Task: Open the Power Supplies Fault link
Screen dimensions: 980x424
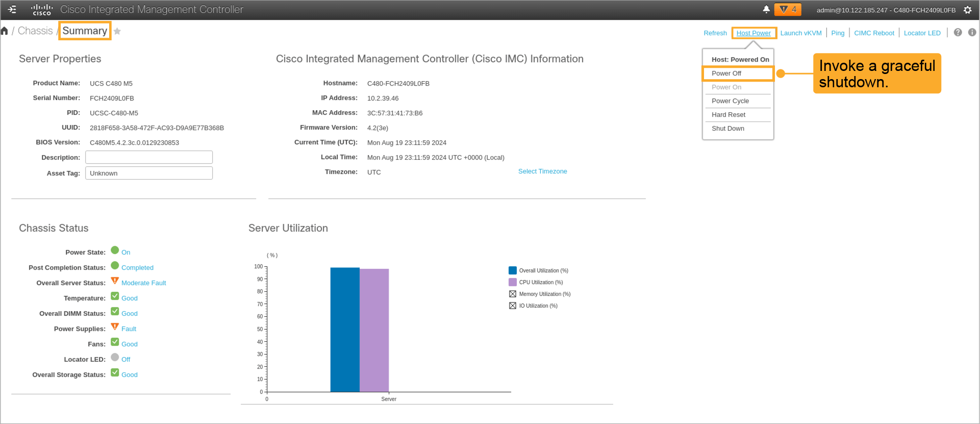Action: point(129,329)
